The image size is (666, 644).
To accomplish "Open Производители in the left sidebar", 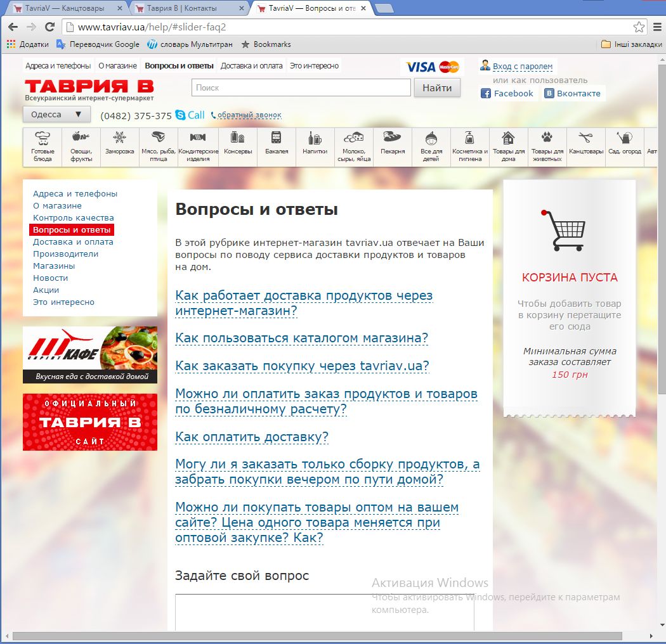I will click(65, 254).
